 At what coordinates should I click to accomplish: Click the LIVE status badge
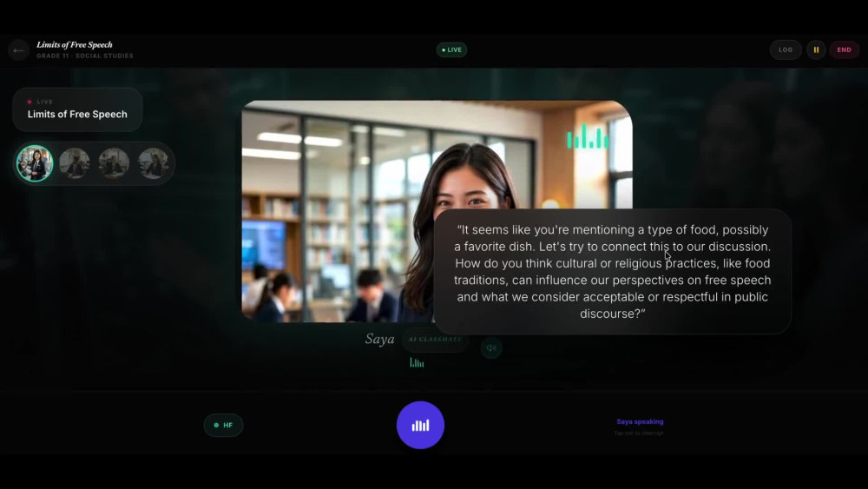pos(451,50)
